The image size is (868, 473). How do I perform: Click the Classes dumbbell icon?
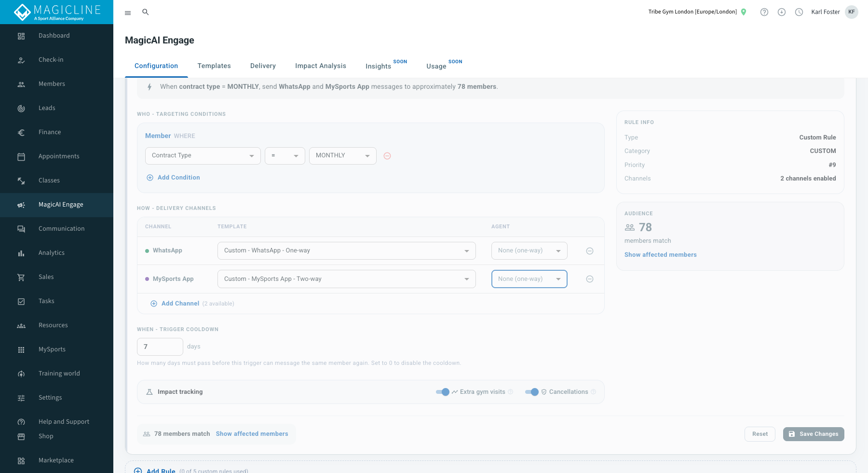21,181
